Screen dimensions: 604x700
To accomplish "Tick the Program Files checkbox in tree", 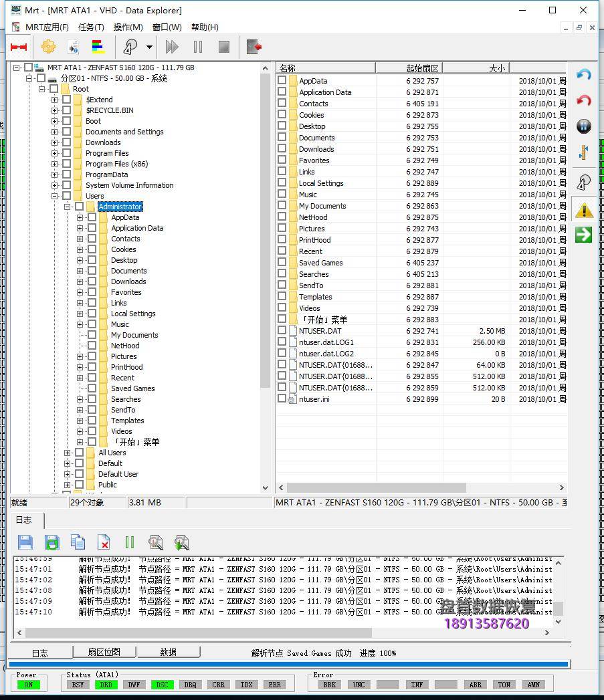I will click(67, 152).
